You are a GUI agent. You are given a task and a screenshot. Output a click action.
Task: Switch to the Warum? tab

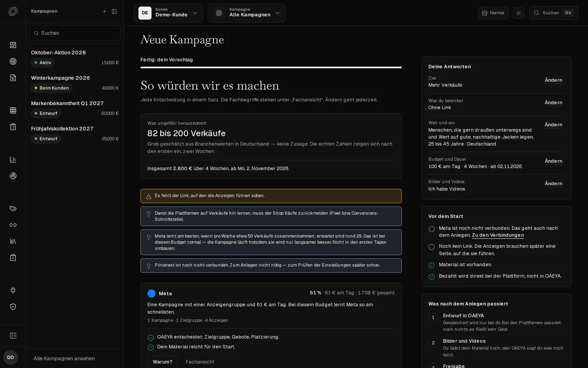162,362
